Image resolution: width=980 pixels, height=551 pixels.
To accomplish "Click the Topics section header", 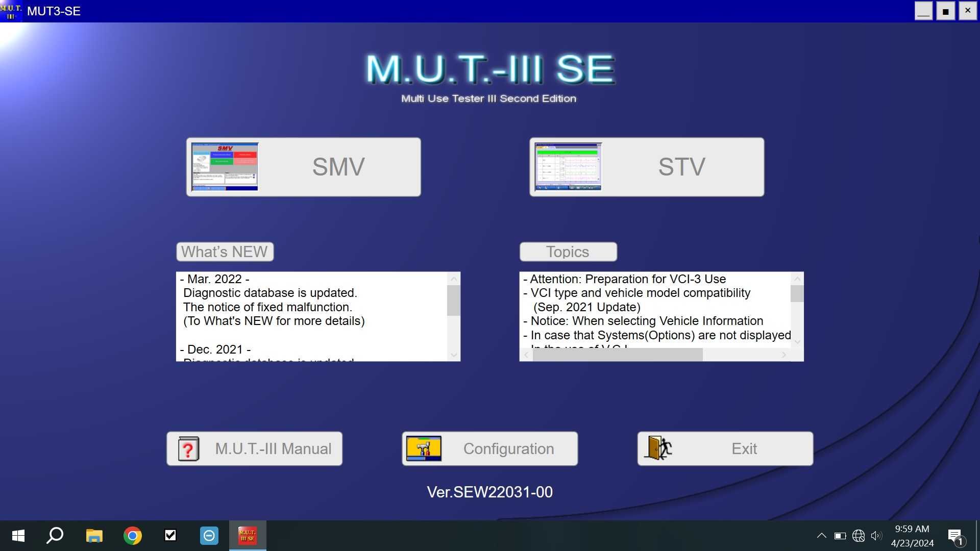I will (x=567, y=251).
